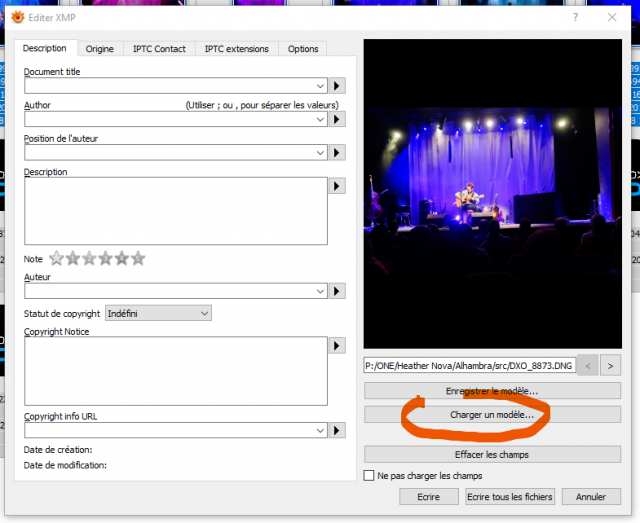Expand the Author dropdown

(320, 119)
